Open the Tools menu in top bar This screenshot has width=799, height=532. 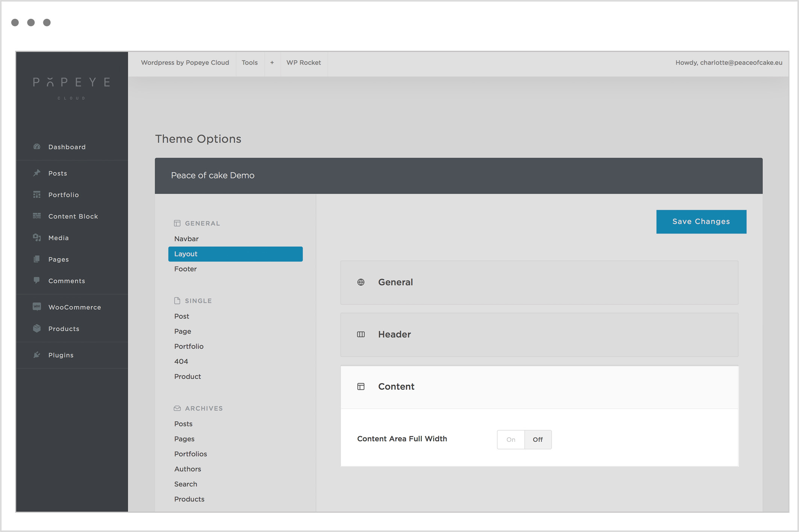click(250, 63)
